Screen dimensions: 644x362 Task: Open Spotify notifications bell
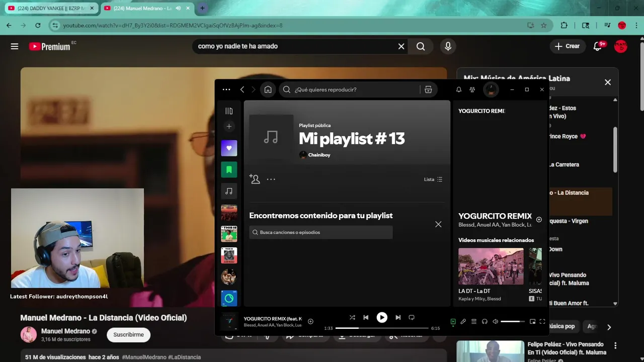click(459, 89)
